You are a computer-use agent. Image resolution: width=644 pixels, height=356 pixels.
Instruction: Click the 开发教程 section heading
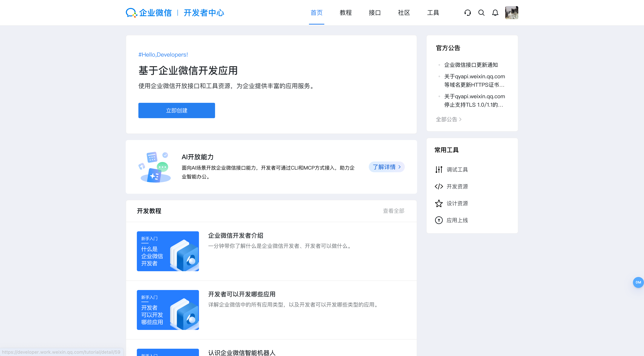[149, 211]
